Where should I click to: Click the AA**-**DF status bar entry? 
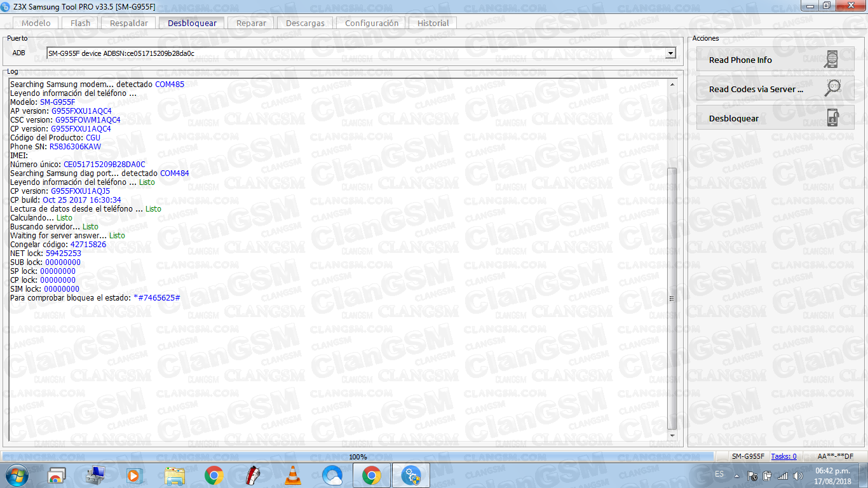point(835,456)
